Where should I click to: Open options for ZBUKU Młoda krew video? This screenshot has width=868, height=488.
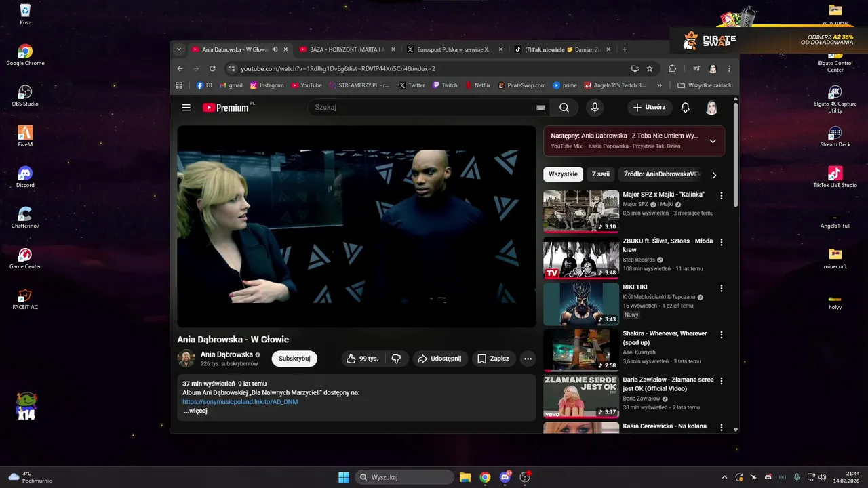(x=722, y=242)
